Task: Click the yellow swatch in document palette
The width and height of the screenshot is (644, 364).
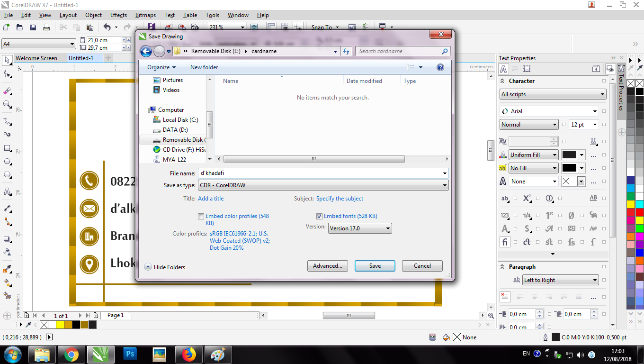Action: (60, 325)
